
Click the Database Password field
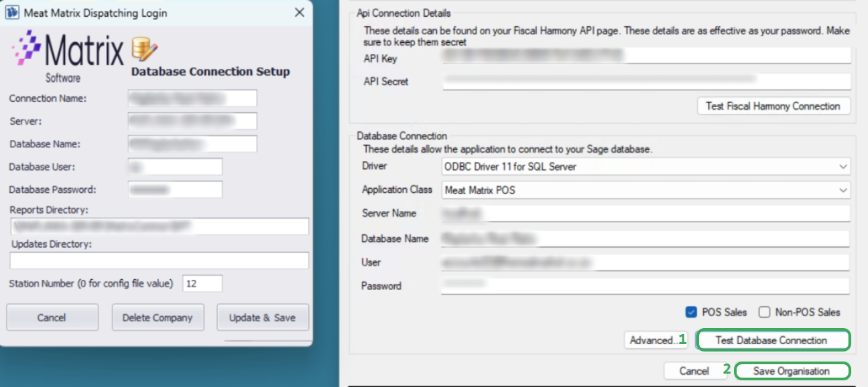(175, 189)
